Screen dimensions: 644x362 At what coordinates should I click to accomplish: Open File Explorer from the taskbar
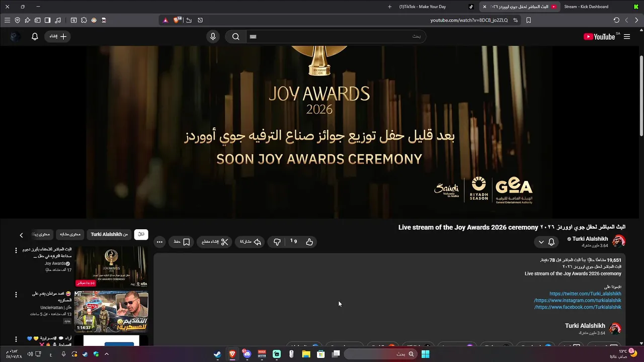point(306,354)
